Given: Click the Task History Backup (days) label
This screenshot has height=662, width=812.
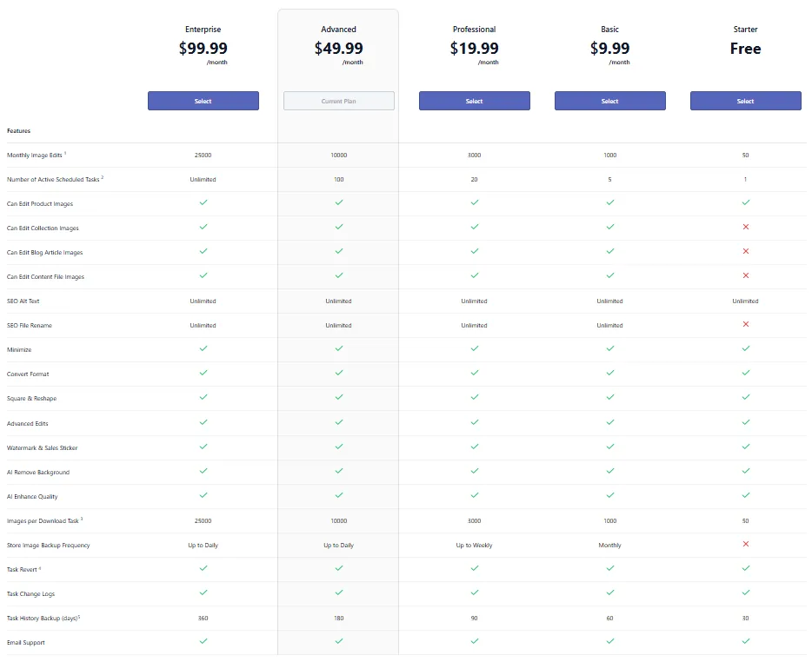Looking at the screenshot, I should [x=43, y=618].
